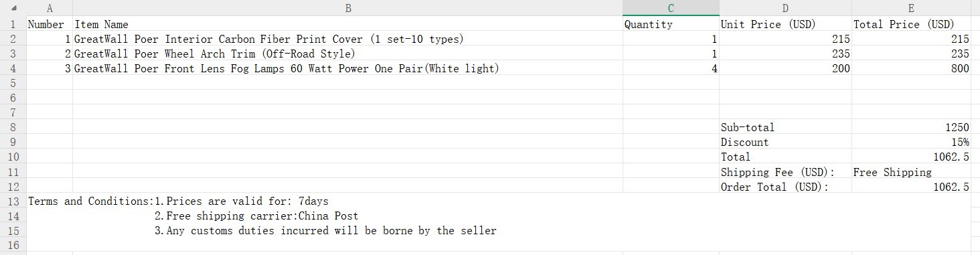Select column C header
This screenshot has width=980, height=255.
coord(671,8)
